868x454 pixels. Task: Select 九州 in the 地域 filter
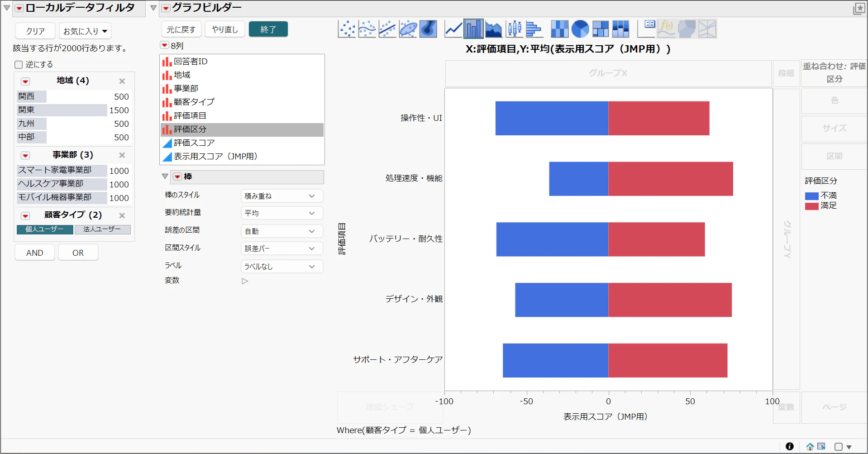(x=74, y=124)
